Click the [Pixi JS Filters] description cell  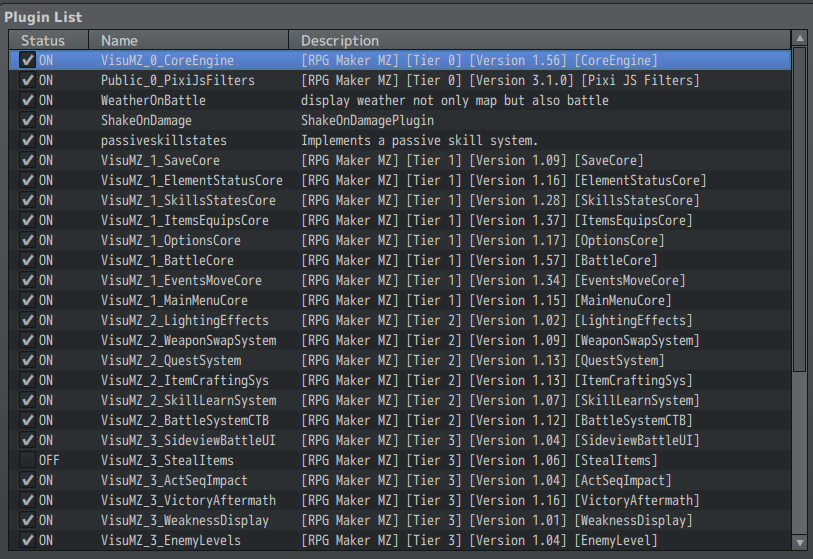tap(500, 80)
